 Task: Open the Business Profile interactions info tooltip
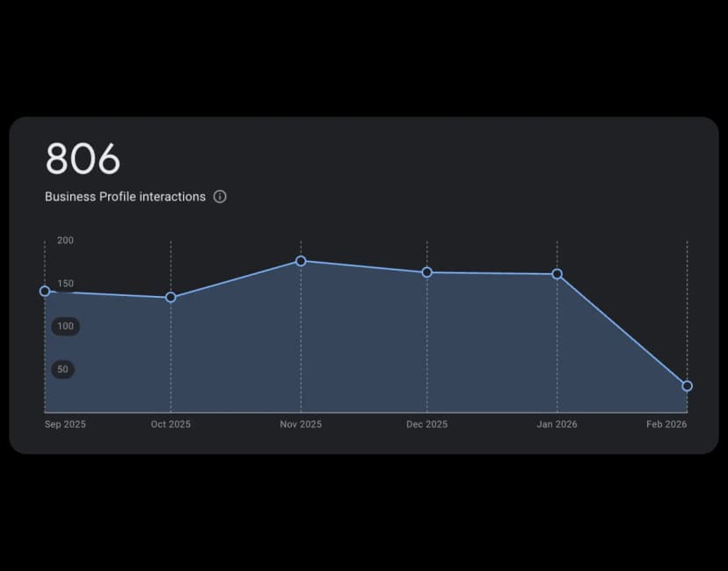(x=220, y=197)
